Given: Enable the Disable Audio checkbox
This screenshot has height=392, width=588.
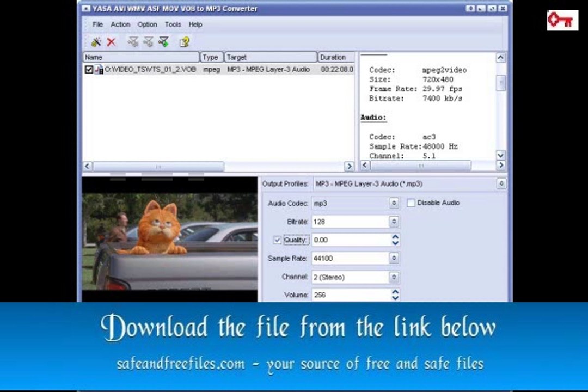Looking at the screenshot, I should click(x=411, y=203).
